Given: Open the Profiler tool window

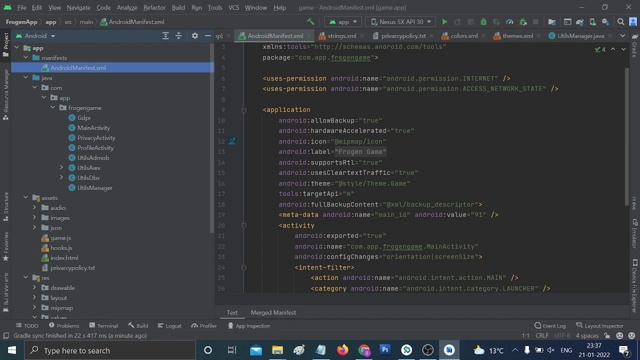Looking at the screenshot, I should pyautogui.click(x=204, y=326).
